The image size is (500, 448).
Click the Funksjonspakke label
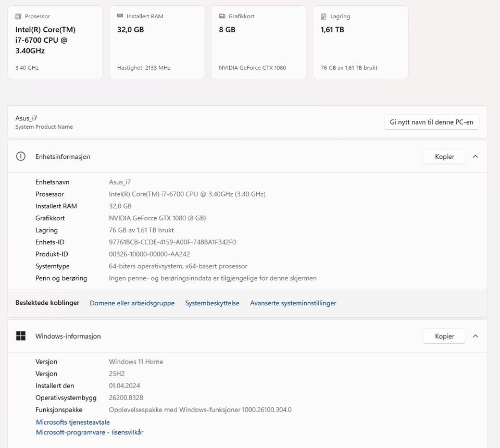coord(59,410)
